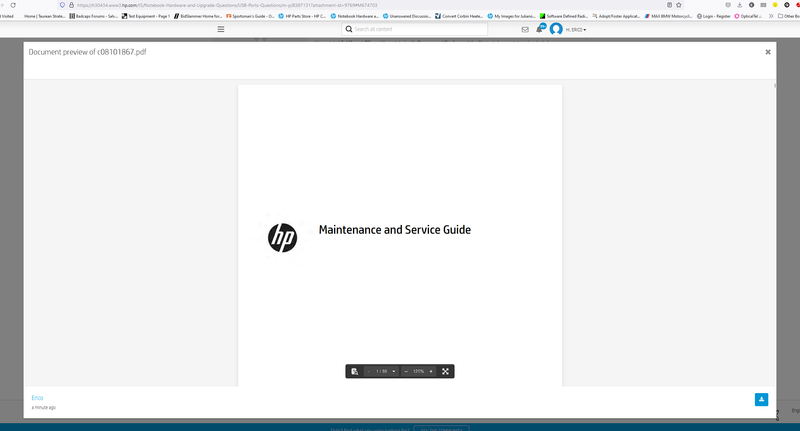Open the page number dropdown arrow
800x431 pixels.
pyautogui.click(x=394, y=371)
